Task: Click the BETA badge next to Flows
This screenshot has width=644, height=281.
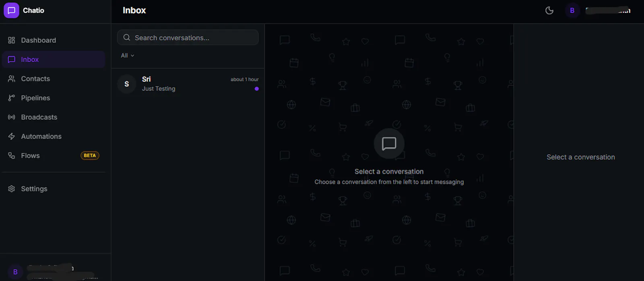Action: (90, 156)
